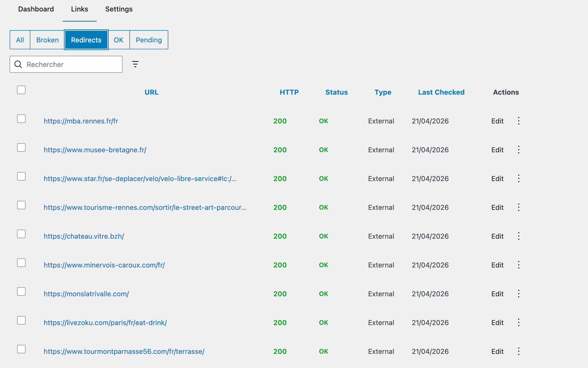Open the three-dot menu for livezoku.com row
588x368 pixels.
(519, 322)
